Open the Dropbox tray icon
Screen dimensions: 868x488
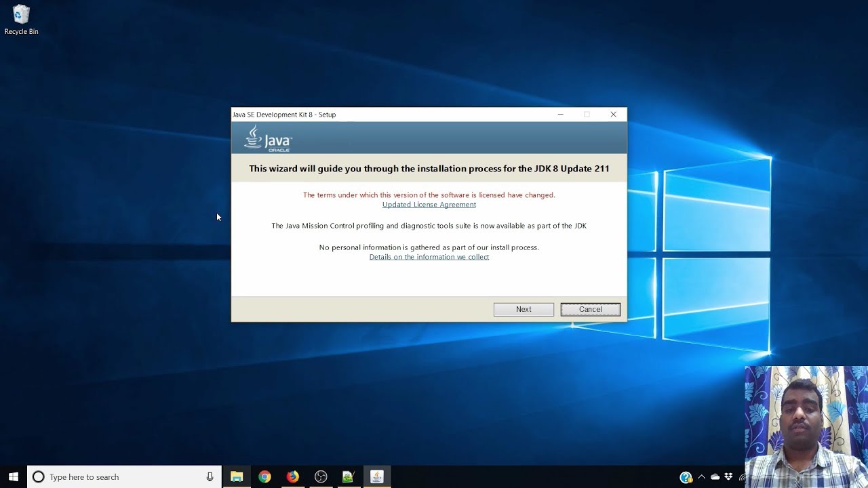pyautogui.click(x=729, y=477)
